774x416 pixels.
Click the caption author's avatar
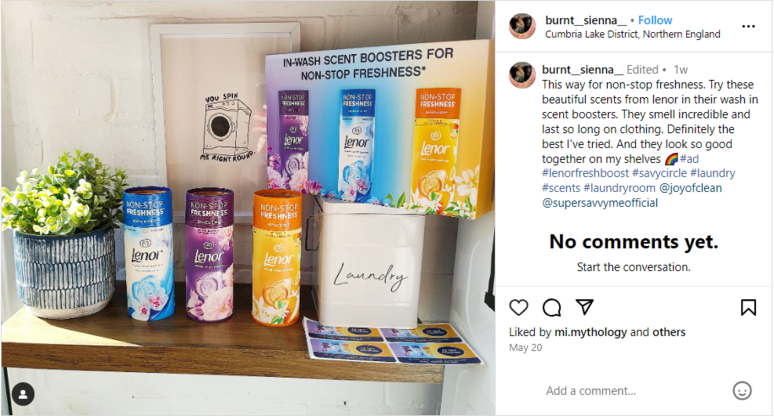pyautogui.click(x=522, y=75)
